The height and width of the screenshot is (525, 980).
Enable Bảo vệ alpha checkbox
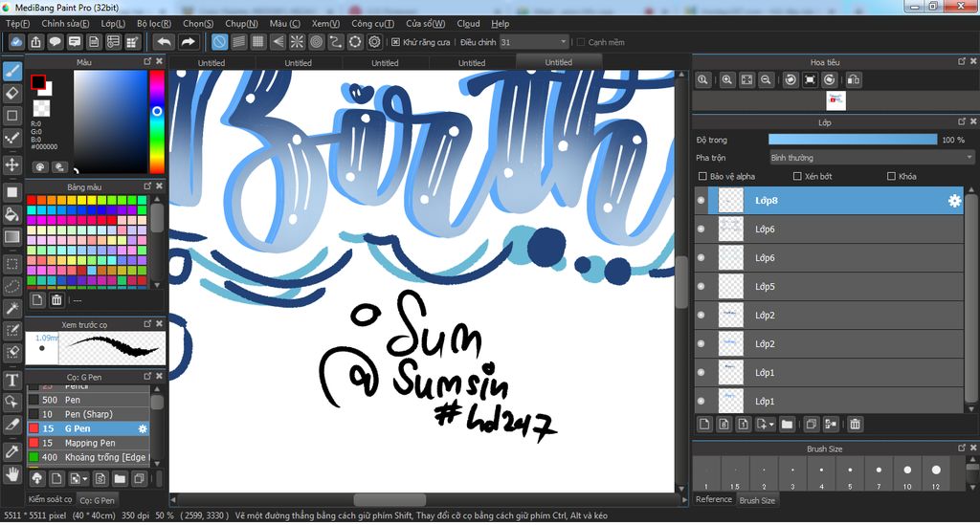click(x=702, y=176)
